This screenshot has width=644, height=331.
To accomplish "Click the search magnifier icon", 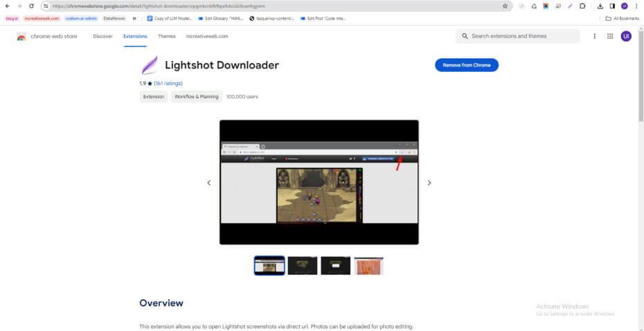I will point(465,36).
